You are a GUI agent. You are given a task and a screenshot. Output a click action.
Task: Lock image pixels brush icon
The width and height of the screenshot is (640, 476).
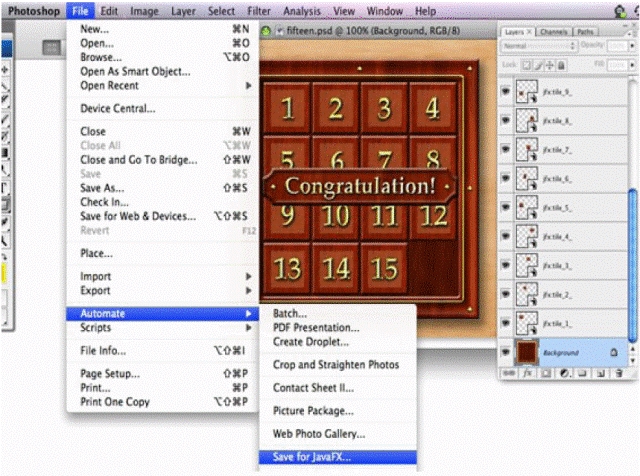click(x=539, y=65)
